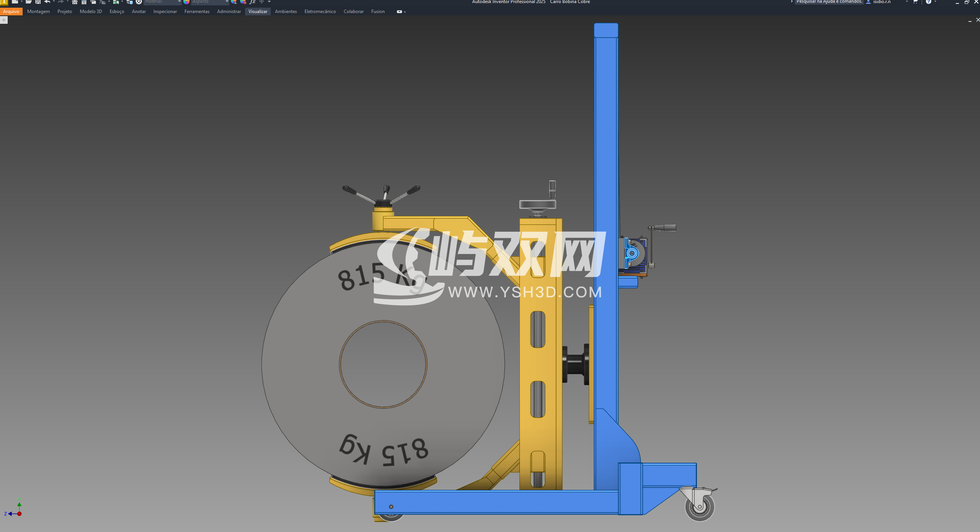Switch to the Projeto ribbon tab
Screen dimensions: 980x532
[x=65, y=12]
